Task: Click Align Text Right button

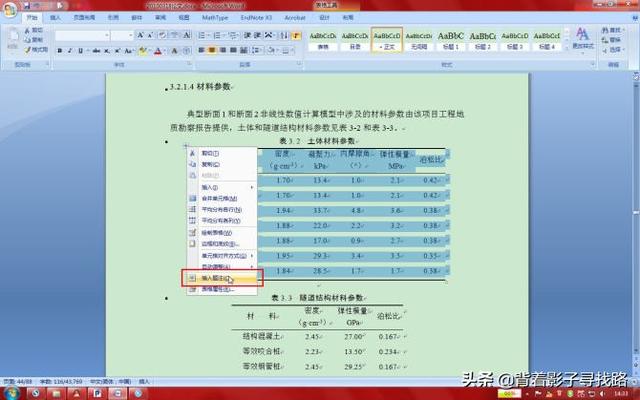Action: pyautogui.click(x=223, y=50)
